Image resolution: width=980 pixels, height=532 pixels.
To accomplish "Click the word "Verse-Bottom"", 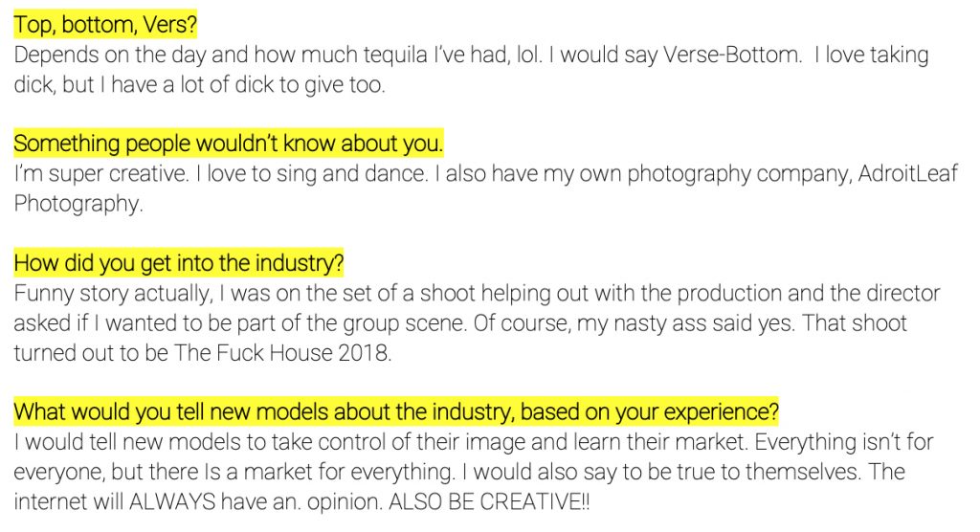I will tap(746, 54).
